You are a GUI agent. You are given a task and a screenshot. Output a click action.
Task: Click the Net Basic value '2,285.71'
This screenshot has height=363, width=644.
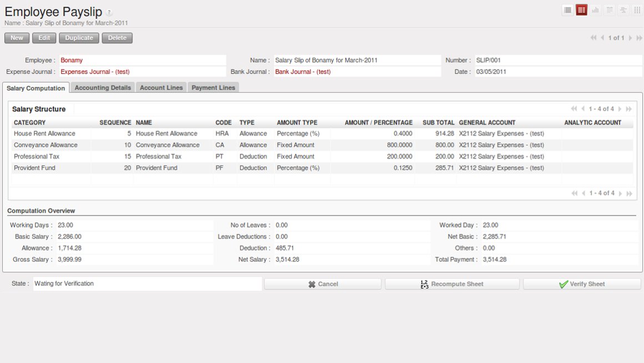pos(495,237)
